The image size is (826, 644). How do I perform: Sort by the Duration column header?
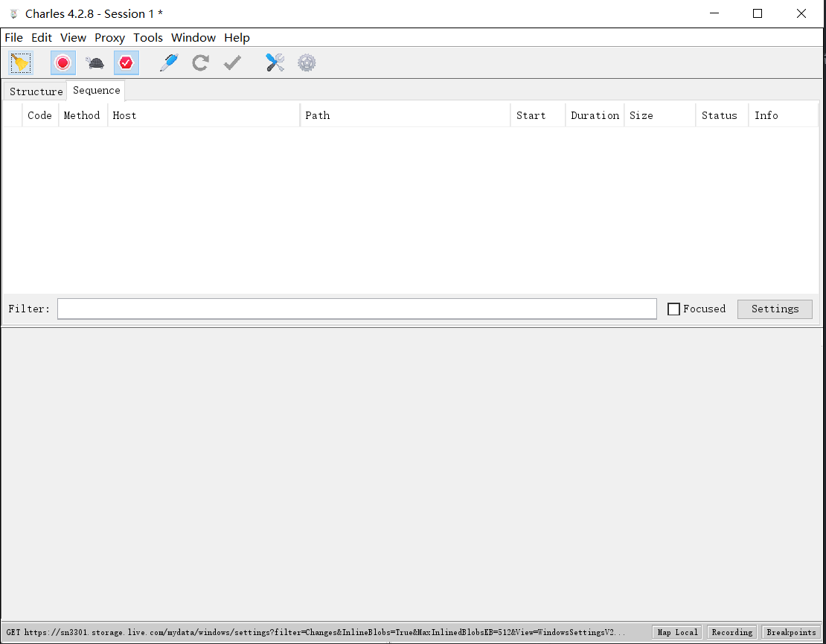pos(595,115)
